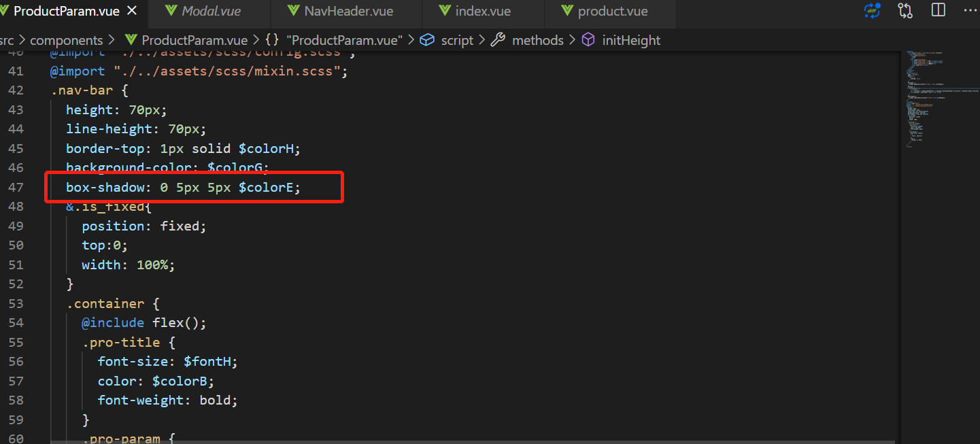Open changes with the git compare icon
Viewport: 980px width, 444px height.
tap(905, 10)
